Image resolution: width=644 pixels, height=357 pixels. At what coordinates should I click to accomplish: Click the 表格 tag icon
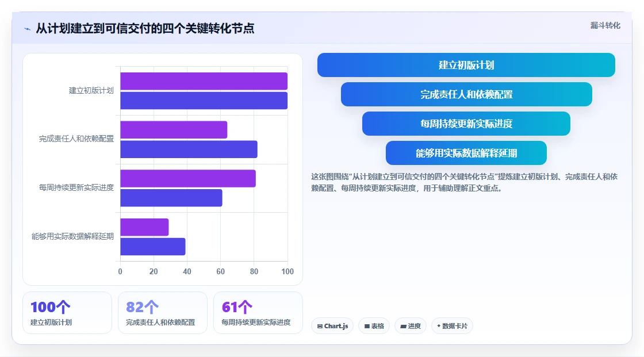[367, 326]
